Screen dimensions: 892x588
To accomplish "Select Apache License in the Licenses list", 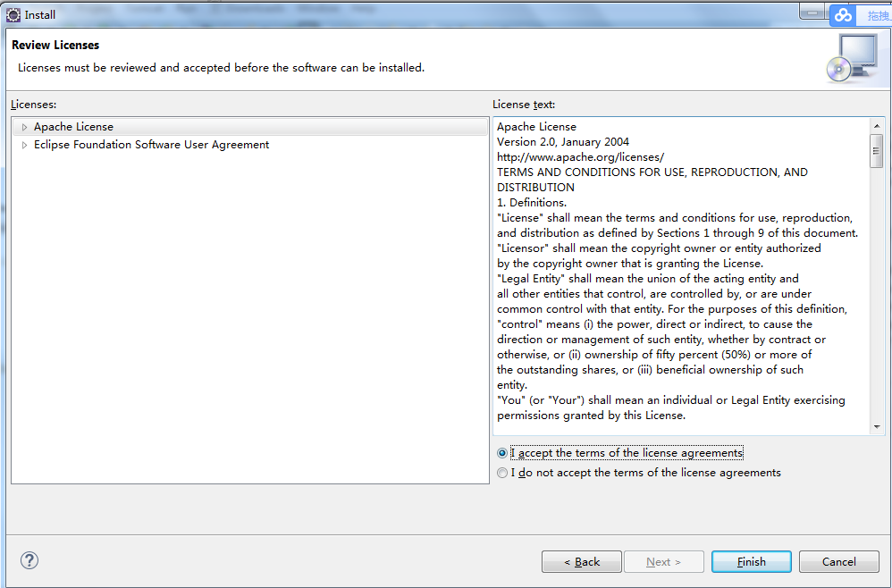I will coord(73,127).
